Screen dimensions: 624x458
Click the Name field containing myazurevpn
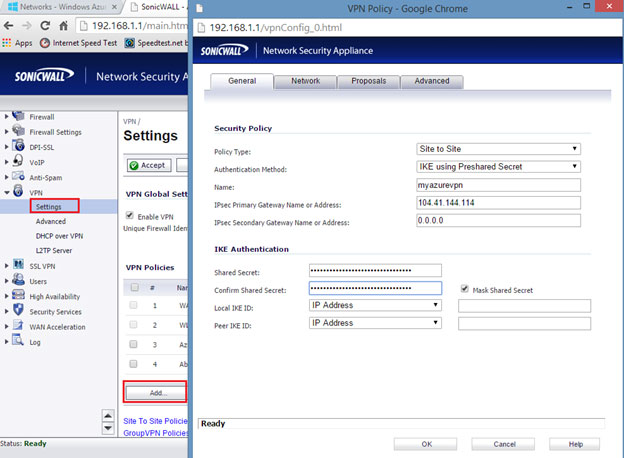498,185
